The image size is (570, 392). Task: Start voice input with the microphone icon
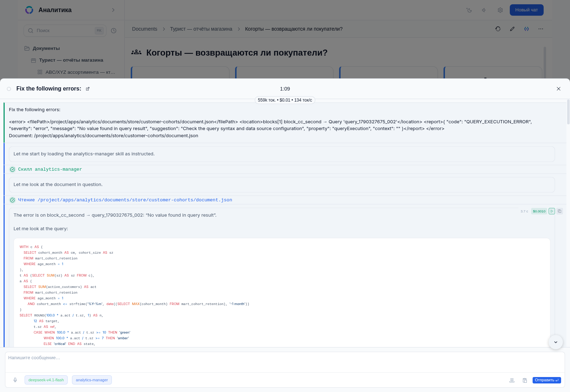15,380
